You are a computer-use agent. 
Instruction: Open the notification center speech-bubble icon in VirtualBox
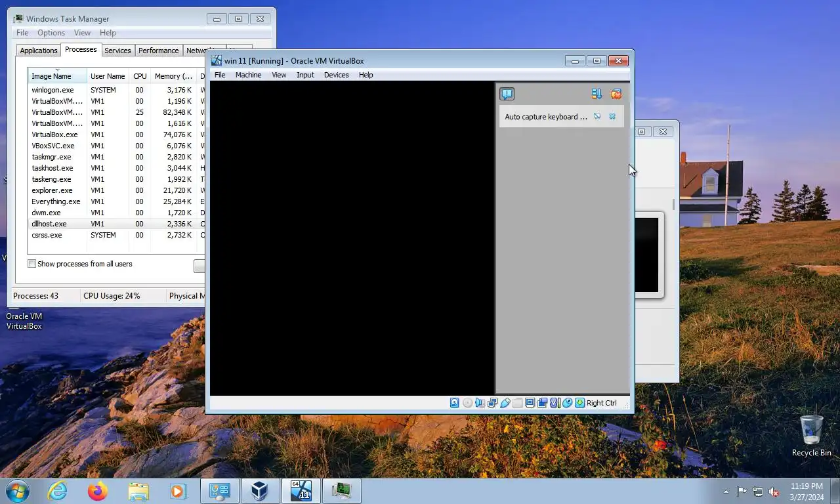coord(507,94)
